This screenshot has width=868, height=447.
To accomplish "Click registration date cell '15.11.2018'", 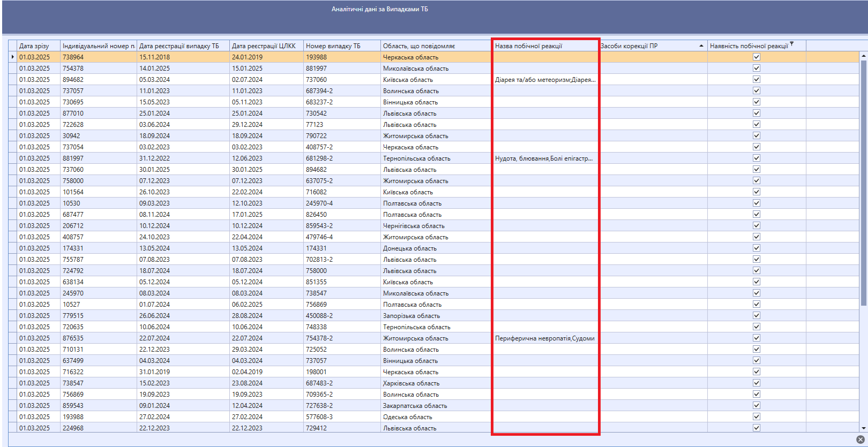I will tap(183, 57).
